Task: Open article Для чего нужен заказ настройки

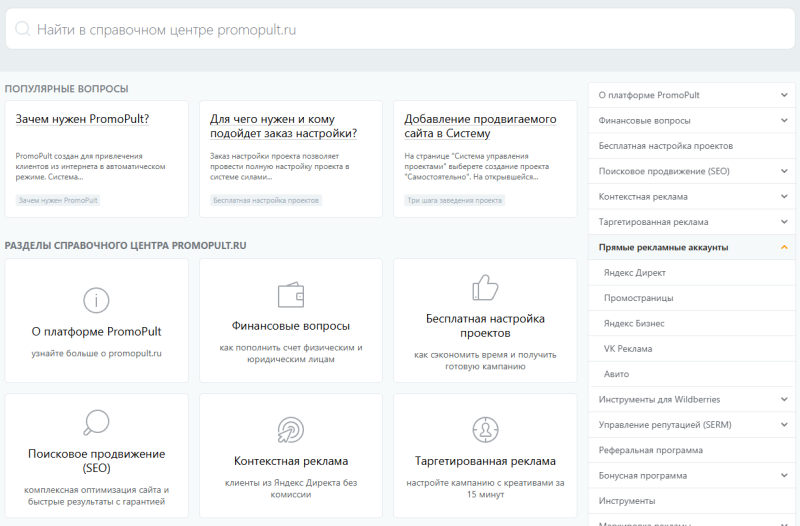Action: pyautogui.click(x=283, y=126)
